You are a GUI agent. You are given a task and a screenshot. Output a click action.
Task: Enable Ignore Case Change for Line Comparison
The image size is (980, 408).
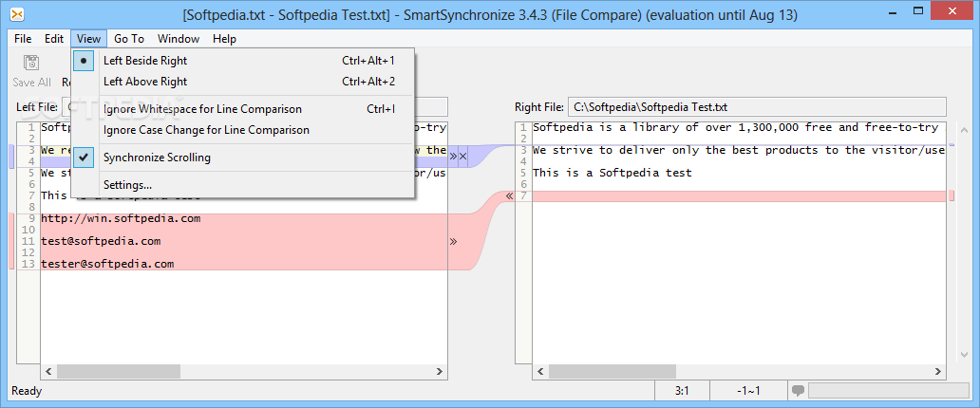point(242,130)
